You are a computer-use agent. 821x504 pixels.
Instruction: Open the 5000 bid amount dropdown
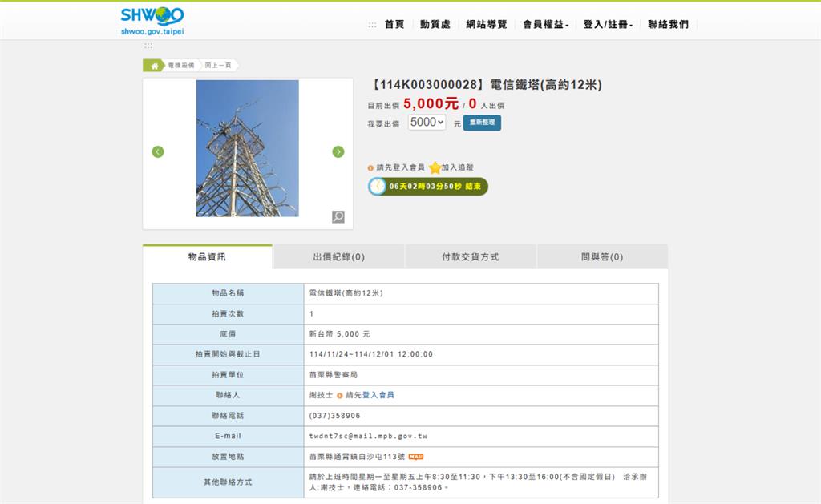point(426,122)
